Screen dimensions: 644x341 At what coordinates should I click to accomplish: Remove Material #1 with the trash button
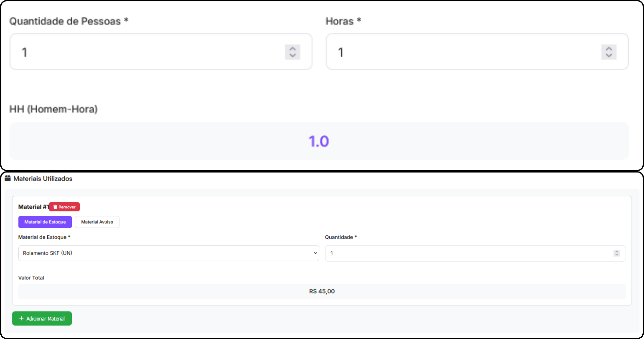64,207
